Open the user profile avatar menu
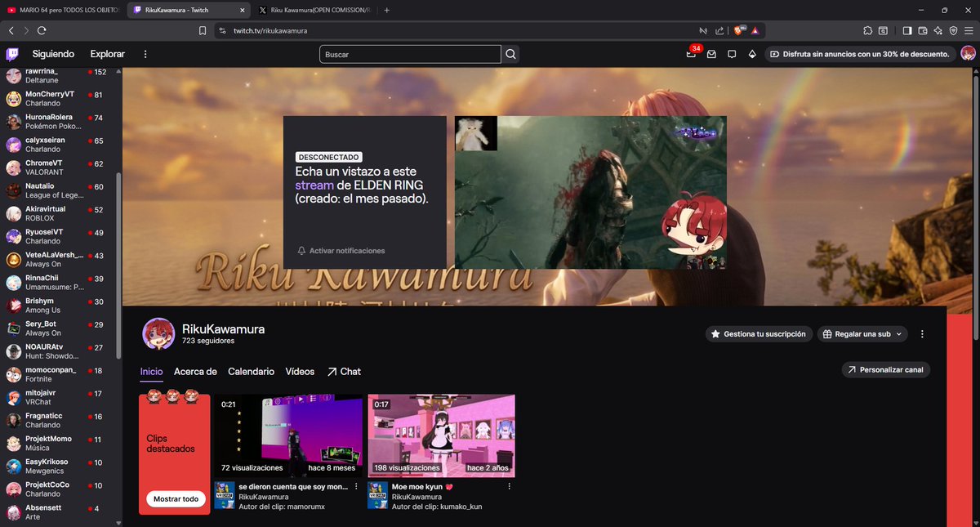Screen dimensions: 980x527 click(968, 54)
